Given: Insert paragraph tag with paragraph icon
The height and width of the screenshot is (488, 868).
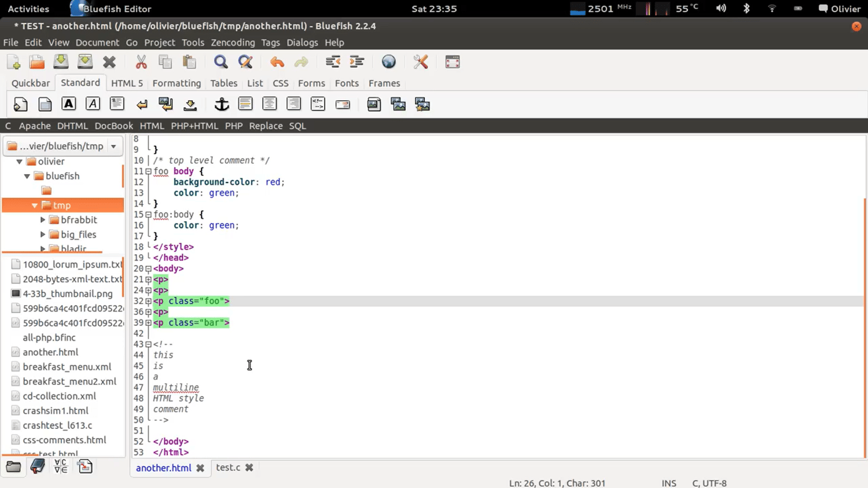Looking at the screenshot, I should click(x=117, y=104).
